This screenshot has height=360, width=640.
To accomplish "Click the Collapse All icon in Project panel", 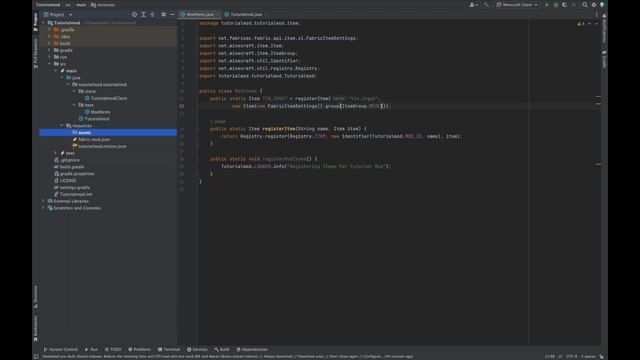I will 152,14.
